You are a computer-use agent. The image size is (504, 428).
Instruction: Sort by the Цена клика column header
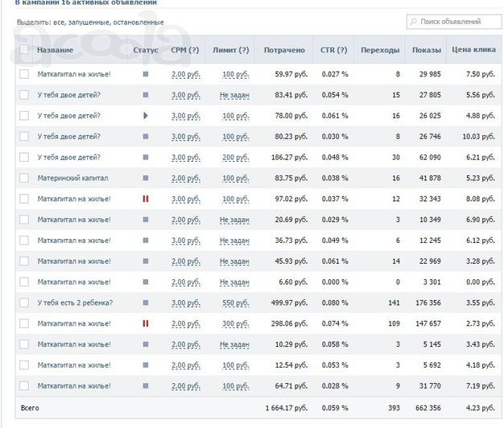[x=473, y=49]
